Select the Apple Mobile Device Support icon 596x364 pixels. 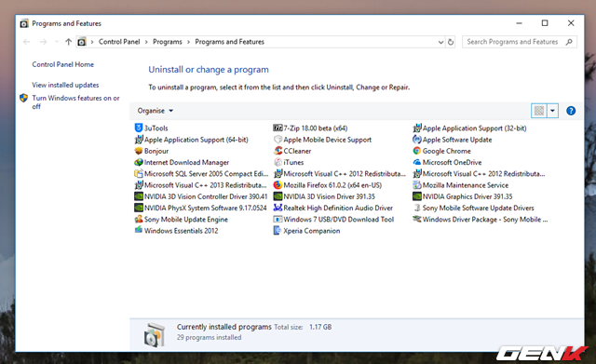(278, 140)
